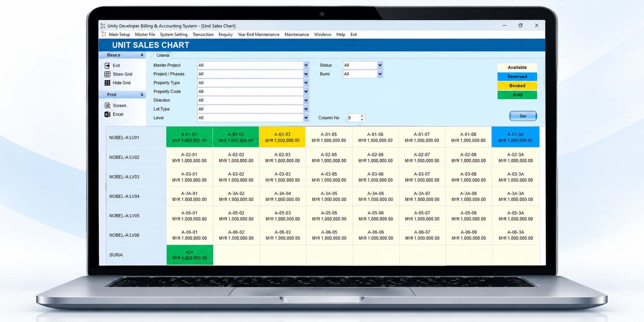Open the Bumi dropdown
644x322 pixels.
pyautogui.click(x=380, y=74)
